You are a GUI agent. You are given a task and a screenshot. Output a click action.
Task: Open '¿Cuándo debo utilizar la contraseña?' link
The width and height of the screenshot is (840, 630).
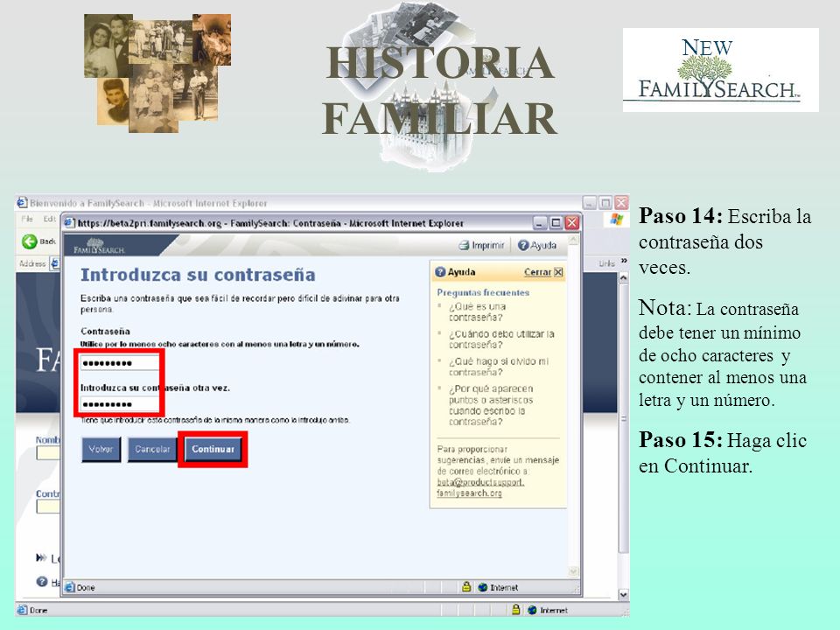coord(501,339)
